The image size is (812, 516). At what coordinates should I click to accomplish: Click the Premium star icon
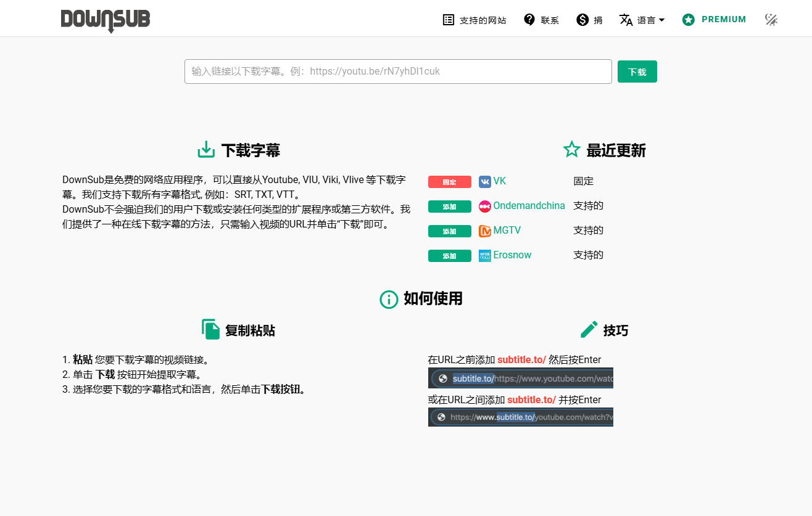tap(689, 20)
